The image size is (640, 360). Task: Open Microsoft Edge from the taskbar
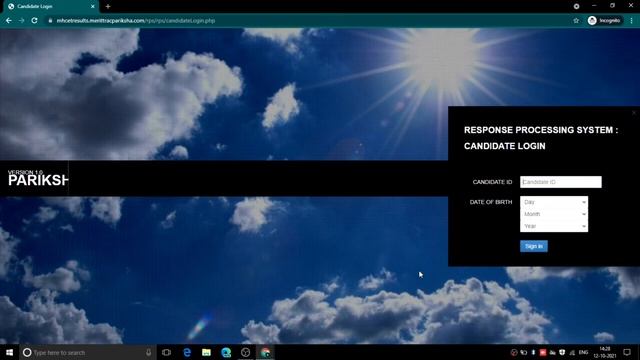click(226, 352)
